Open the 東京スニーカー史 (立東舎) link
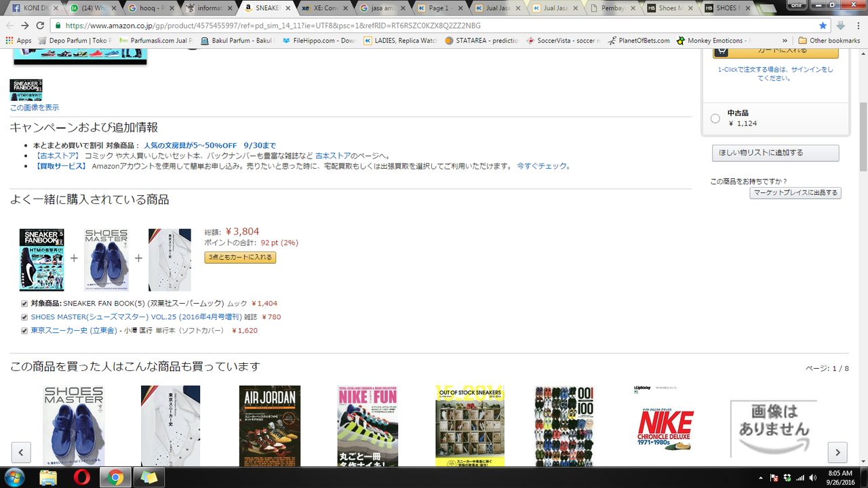 (73, 331)
